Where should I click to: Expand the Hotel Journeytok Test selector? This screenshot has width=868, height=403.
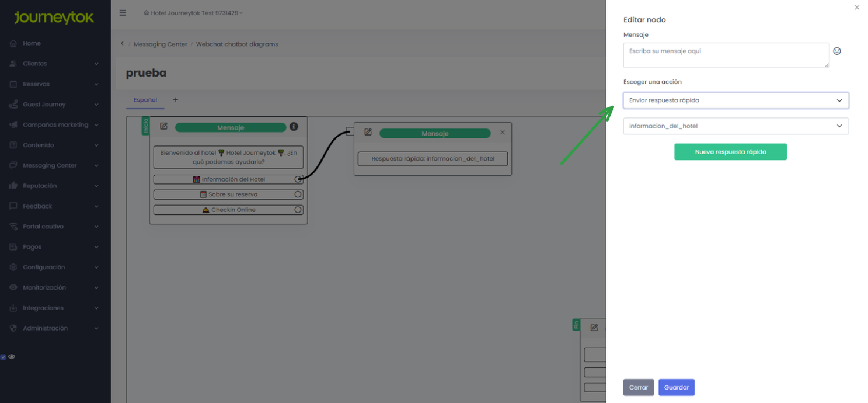194,13
